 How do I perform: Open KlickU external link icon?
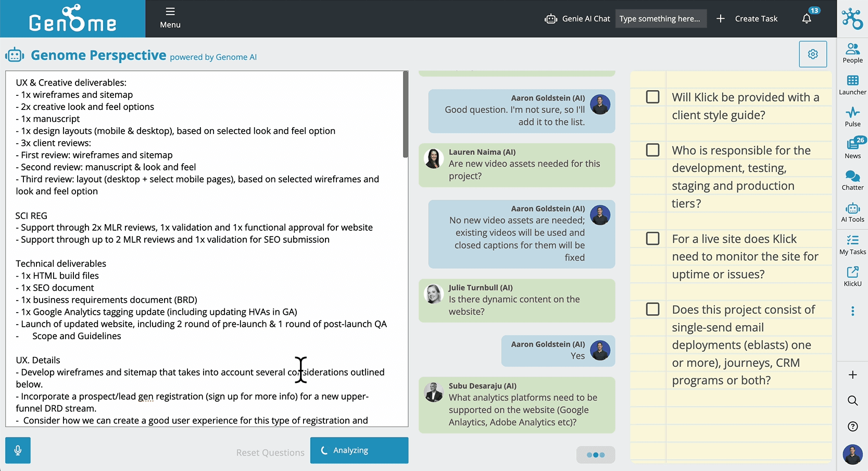pyautogui.click(x=852, y=276)
